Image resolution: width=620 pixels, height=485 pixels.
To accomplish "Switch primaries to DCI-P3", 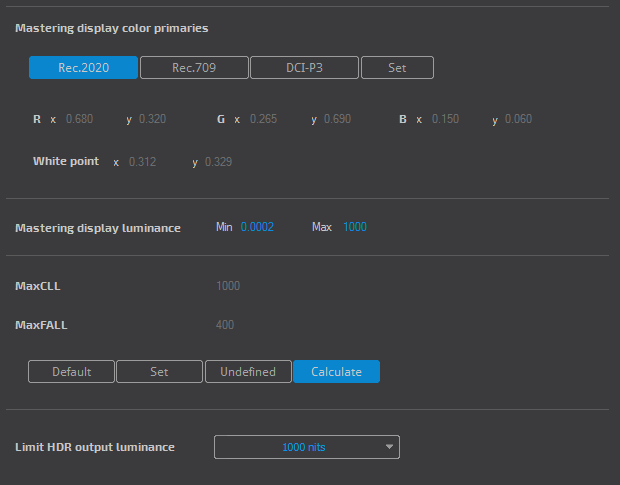I will click(x=304, y=68).
